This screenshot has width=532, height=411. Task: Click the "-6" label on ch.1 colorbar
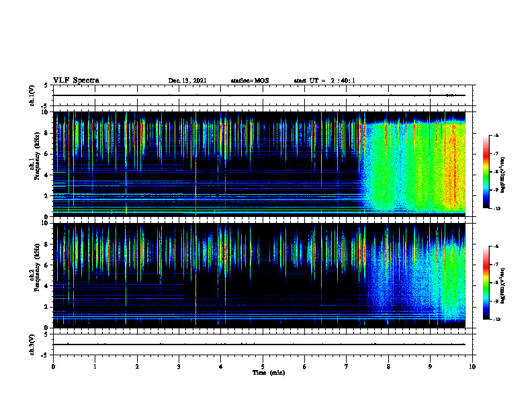pos(495,135)
